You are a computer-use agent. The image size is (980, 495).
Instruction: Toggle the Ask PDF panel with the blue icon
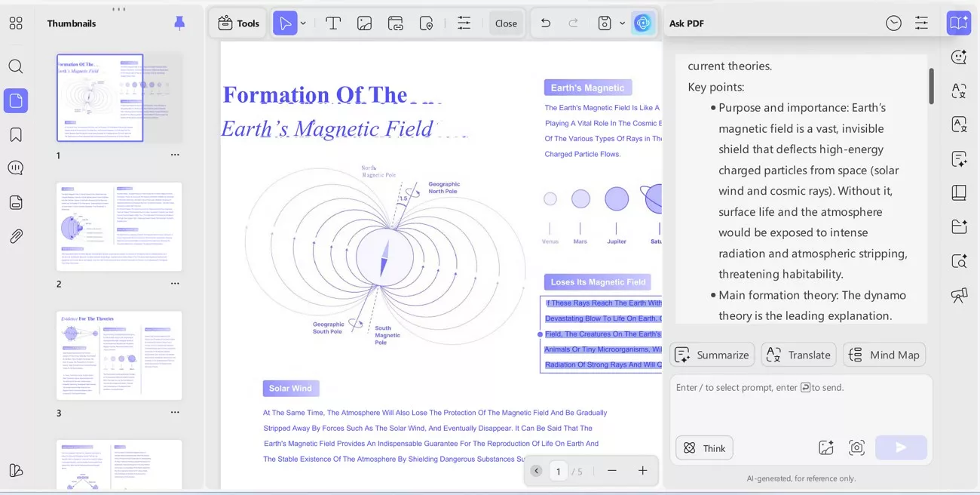tap(958, 23)
